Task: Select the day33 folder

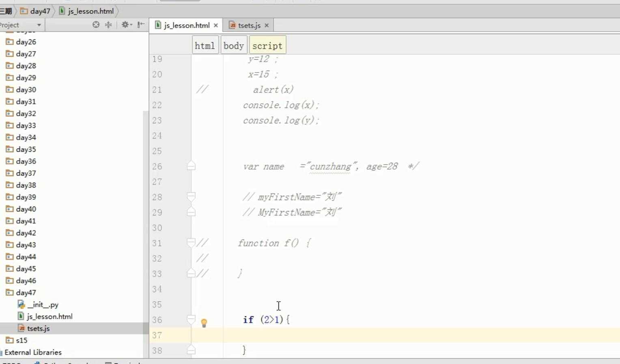Action: pos(26,125)
